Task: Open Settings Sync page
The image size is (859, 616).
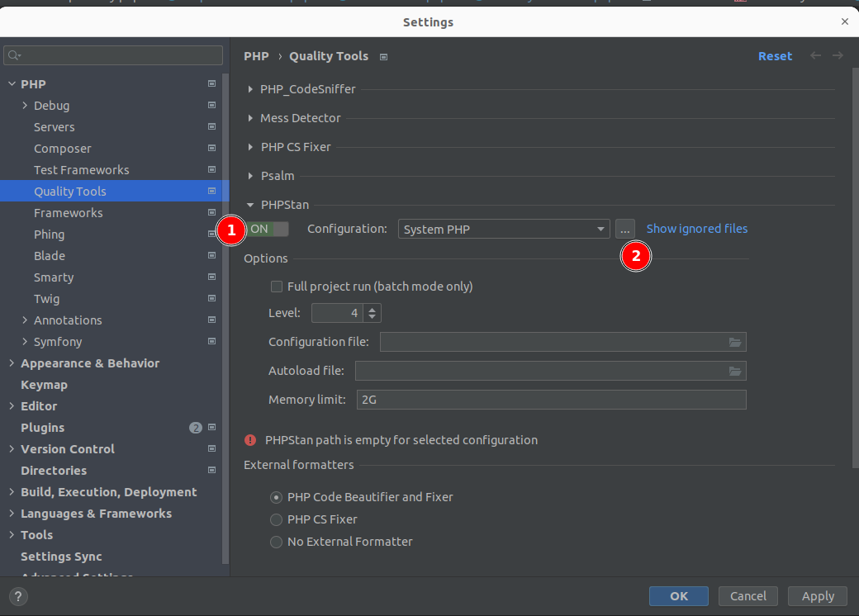Action: pyautogui.click(x=61, y=557)
